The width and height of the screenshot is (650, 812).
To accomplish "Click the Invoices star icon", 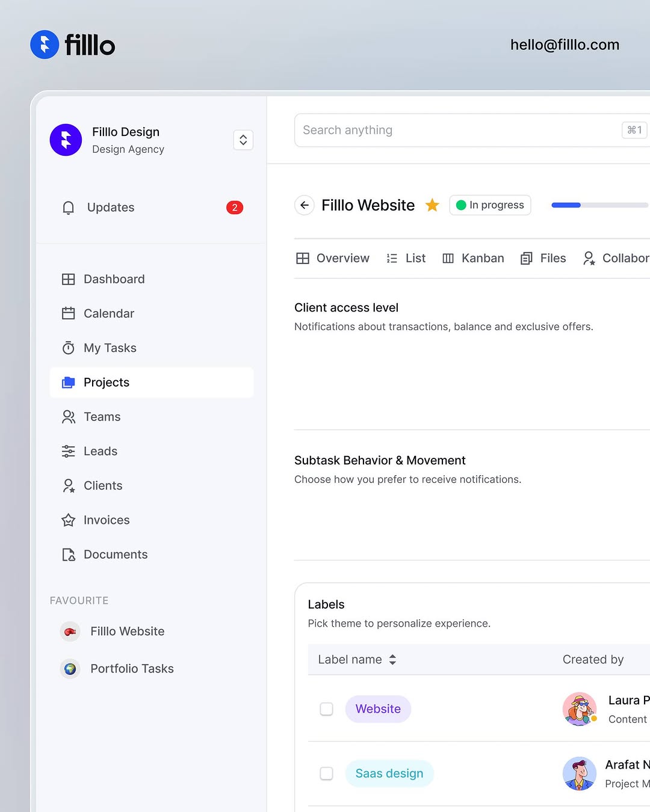I will [x=69, y=520].
